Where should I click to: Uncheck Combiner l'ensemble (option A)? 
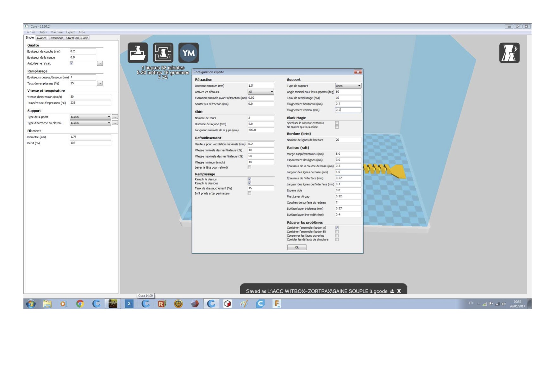tap(337, 227)
